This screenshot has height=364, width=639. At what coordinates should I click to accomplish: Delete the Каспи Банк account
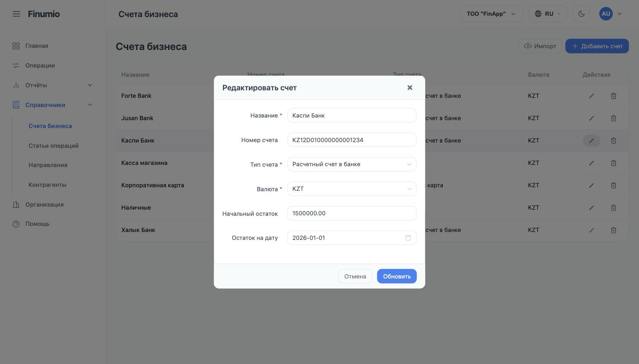coord(614,141)
